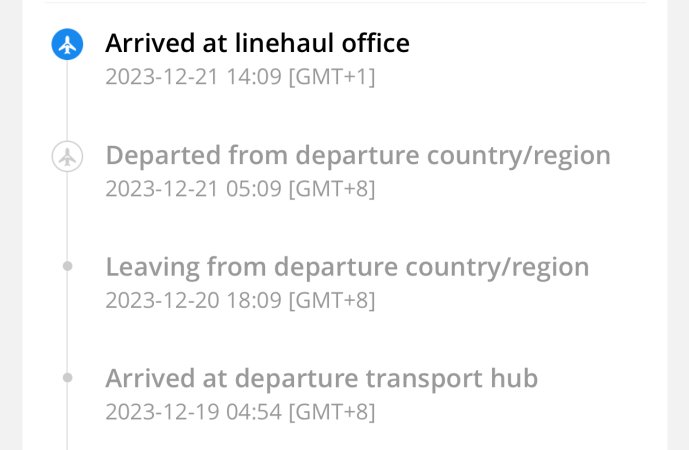The width and height of the screenshot is (689, 450).
Task: Select the grey dot beside Leaving entry
Action: pyautogui.click(x=67, y=266)
